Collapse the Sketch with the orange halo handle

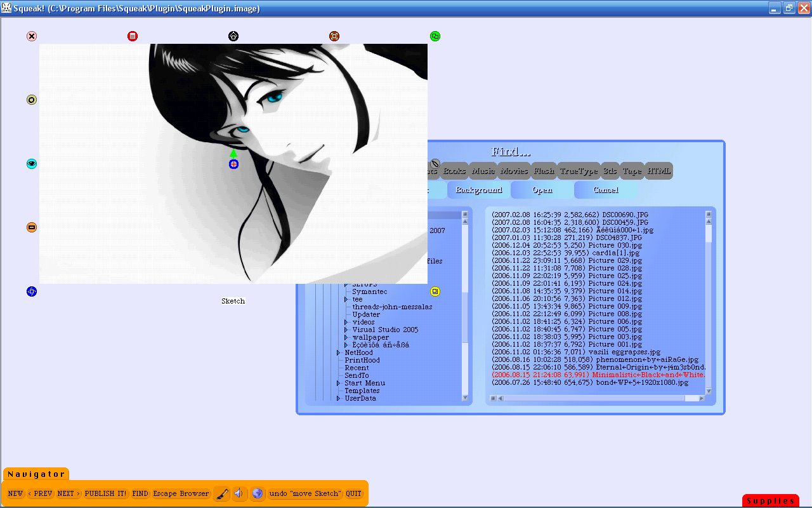tap(32, 227)
